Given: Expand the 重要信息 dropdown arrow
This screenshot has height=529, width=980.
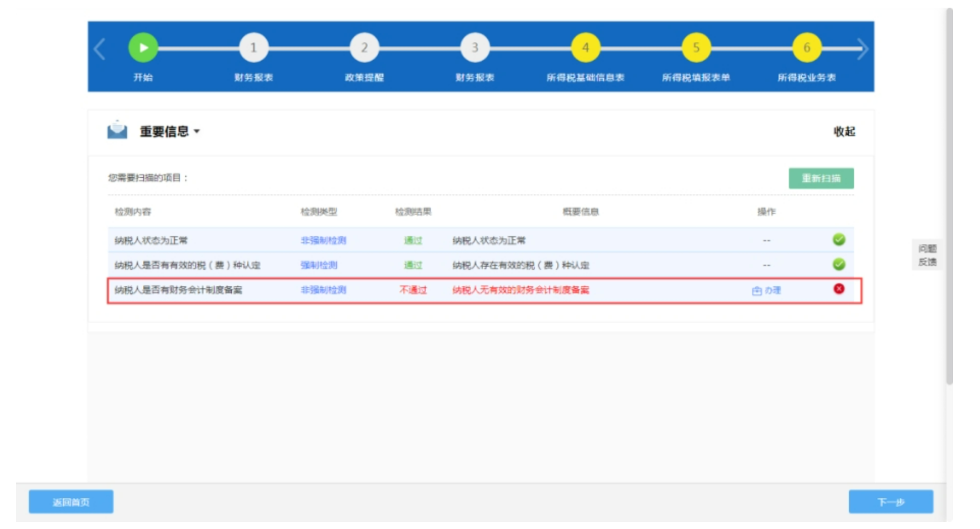Looking at the screenshot, I should pyautogui.click(x=197, y=132).
